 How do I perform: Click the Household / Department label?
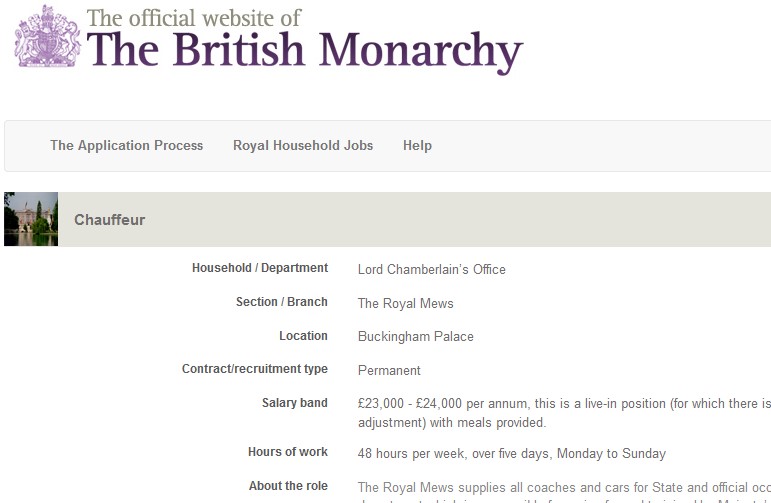pyautogui.click(x=259, y=268)
